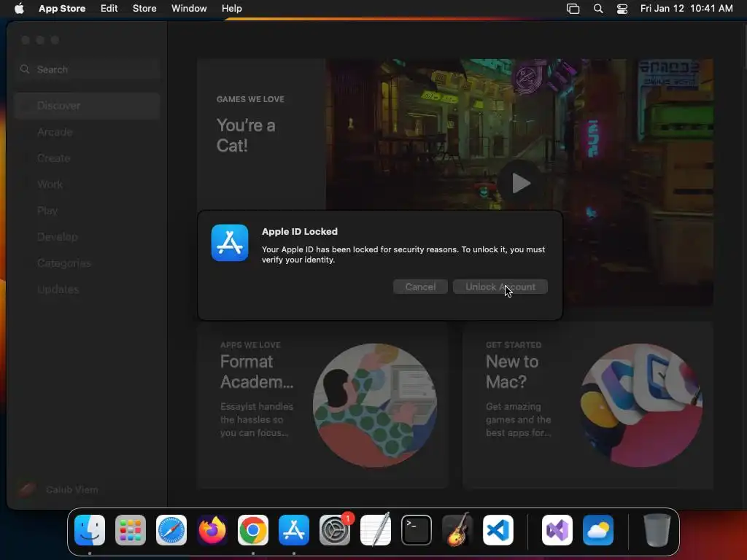Open the Calub Viem account profile
747x560 pixels.
58,489
